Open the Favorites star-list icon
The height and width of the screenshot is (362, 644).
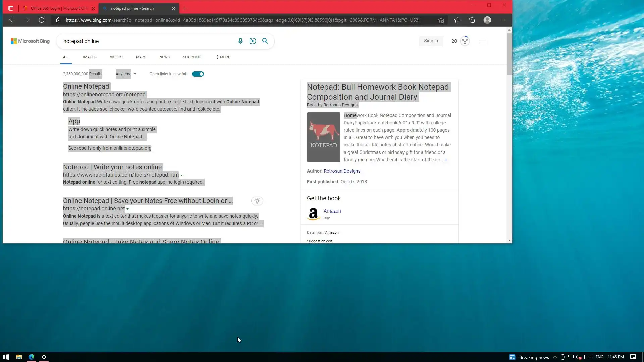click(x=457, y=20)
